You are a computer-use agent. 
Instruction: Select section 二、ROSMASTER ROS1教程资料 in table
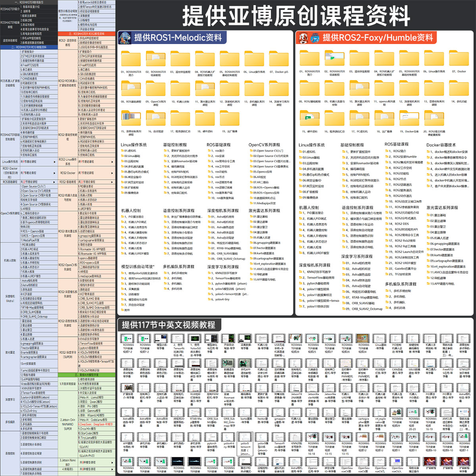29,47
